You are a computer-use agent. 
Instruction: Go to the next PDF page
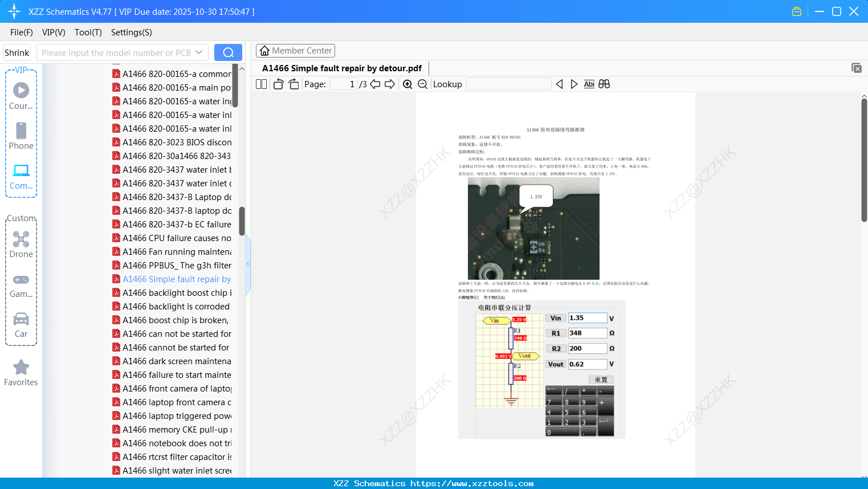pyautogui.click(x=390, y=84)
